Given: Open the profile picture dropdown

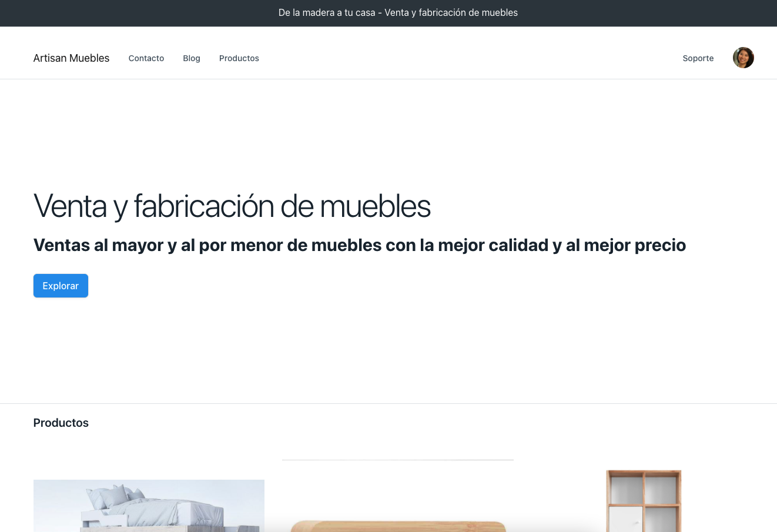Looking at the screenshot, I should coord(743,58).
